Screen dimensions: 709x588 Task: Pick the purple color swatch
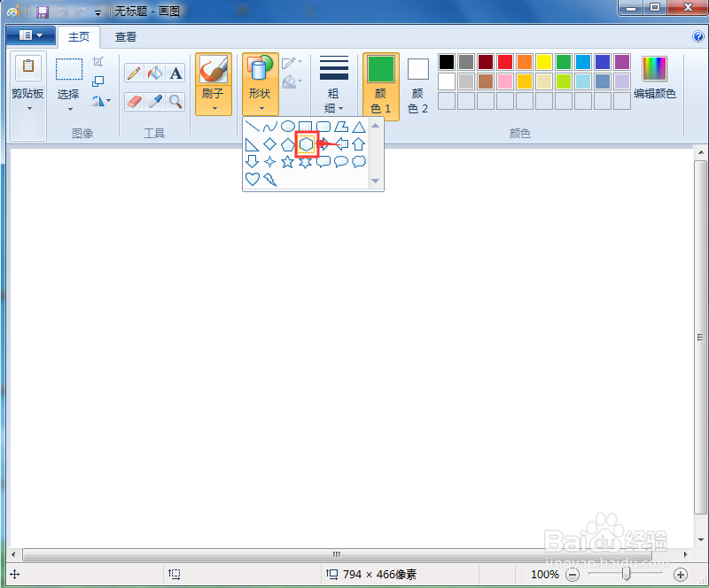coord(622,62)
